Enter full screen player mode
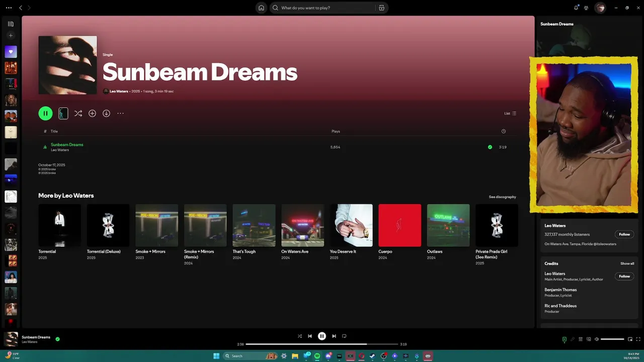 [x=638, y=339]
